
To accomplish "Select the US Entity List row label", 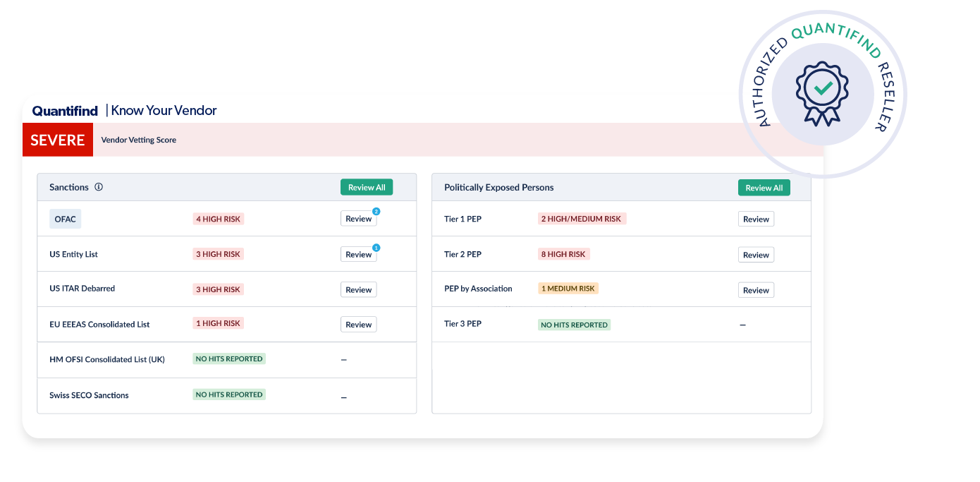I will 73,254.
